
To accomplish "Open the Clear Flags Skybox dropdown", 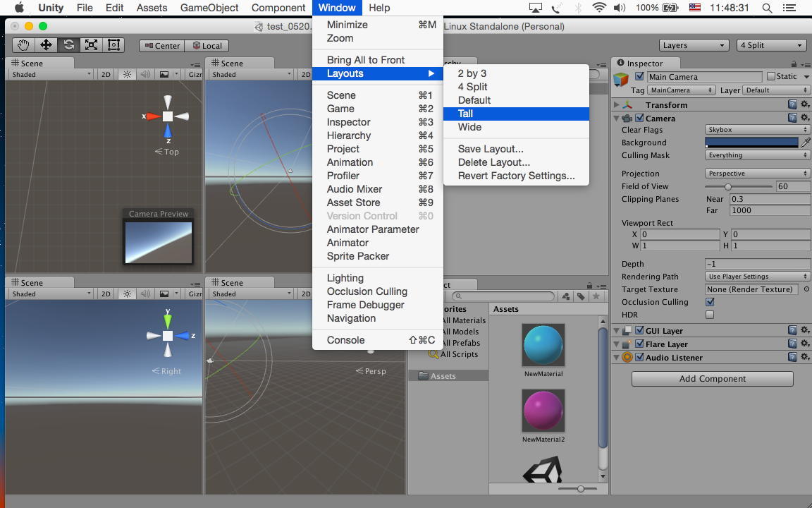I will pyautogui.click(x=757, y=130).
